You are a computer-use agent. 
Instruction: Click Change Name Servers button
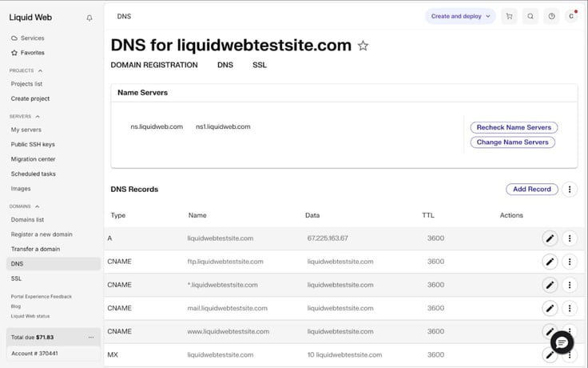pos(513,142)
